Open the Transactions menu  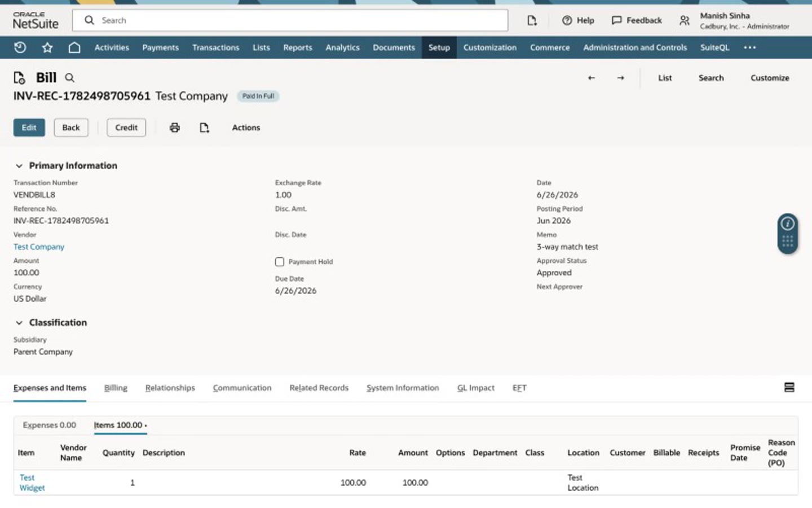215,47
